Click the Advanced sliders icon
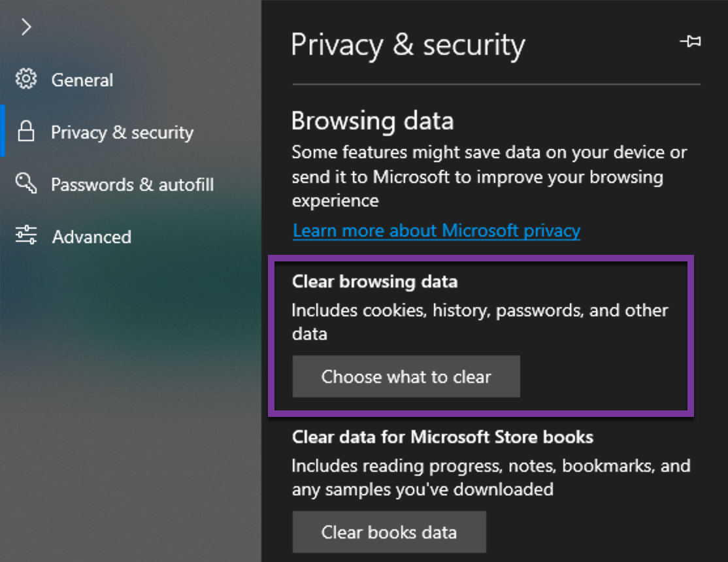 point(26,236)
